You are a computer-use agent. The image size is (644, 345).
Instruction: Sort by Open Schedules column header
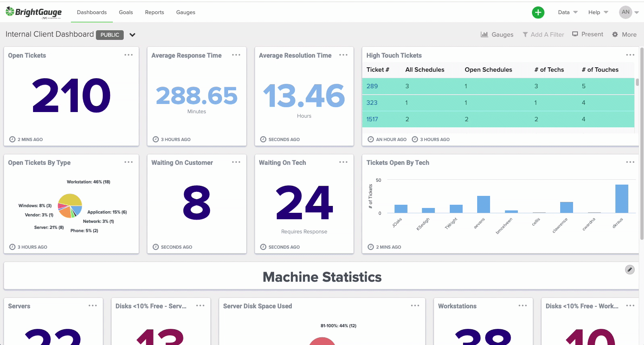tap(488, 69)
